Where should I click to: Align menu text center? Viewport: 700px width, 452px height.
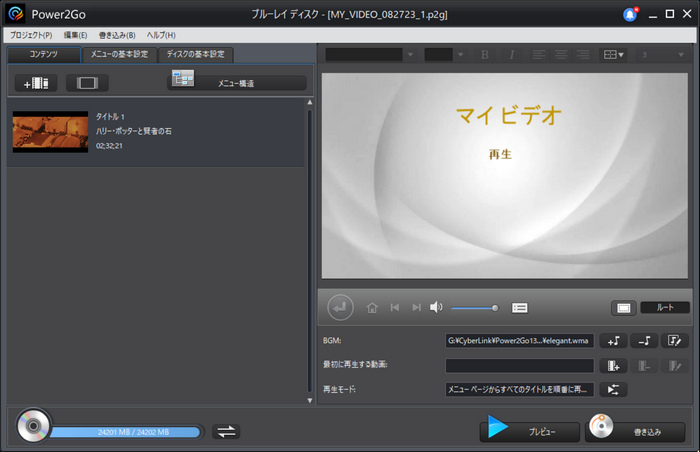pyautogui.click(x=561, y=54)
